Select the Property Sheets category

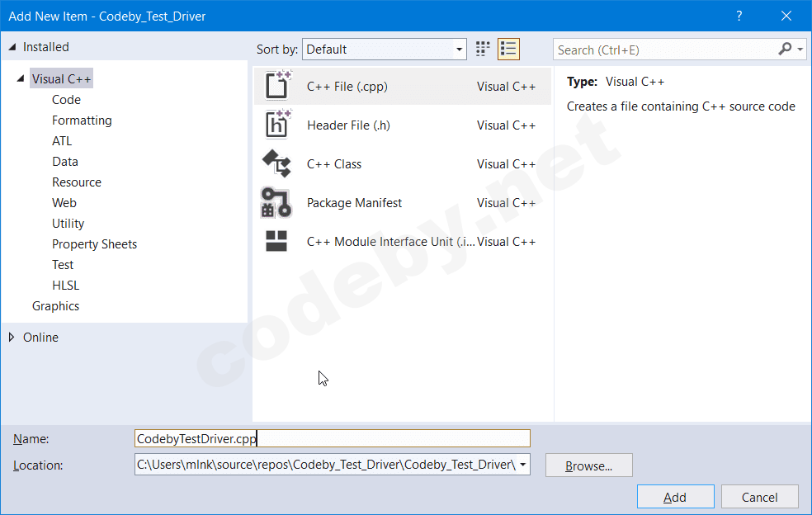pos(94,244)
